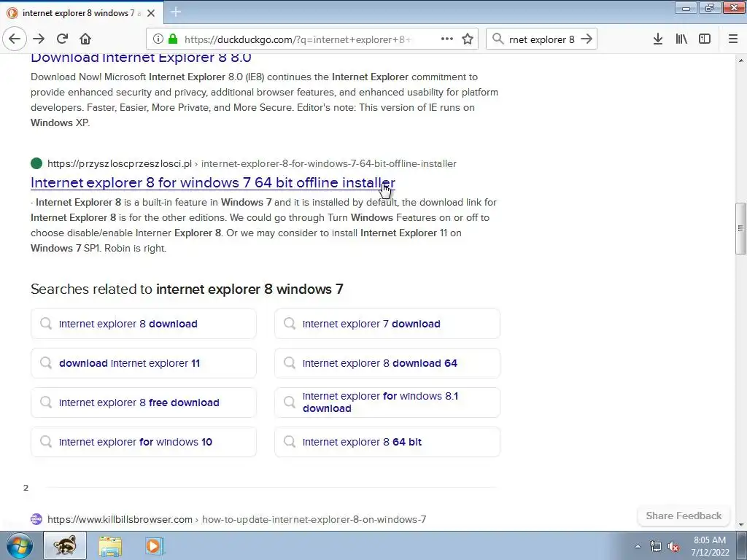Go back with the browser back arrow
This screenshot has height=560, width=747.
pos(15,39)
